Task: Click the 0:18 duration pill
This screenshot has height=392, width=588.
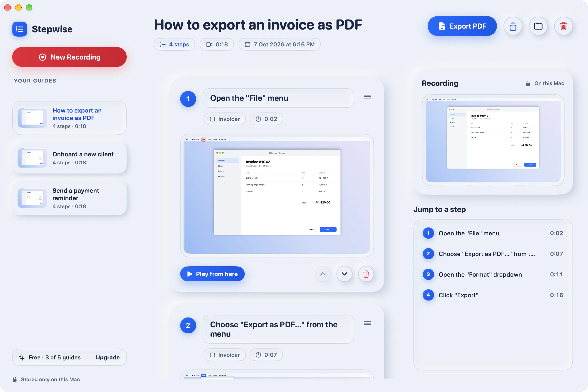Action: [217, 45]
